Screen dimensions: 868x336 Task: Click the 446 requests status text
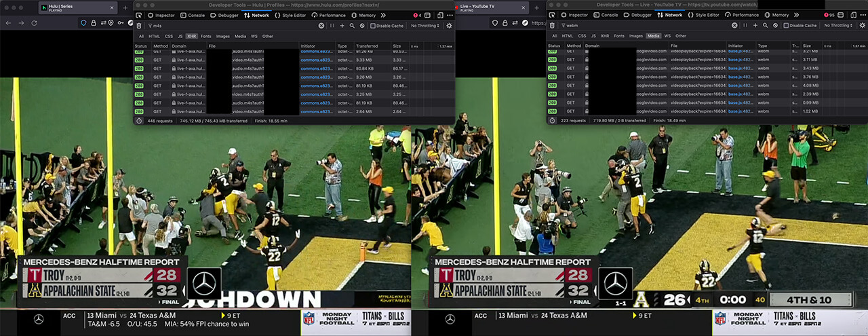click(x=161, y=120)
